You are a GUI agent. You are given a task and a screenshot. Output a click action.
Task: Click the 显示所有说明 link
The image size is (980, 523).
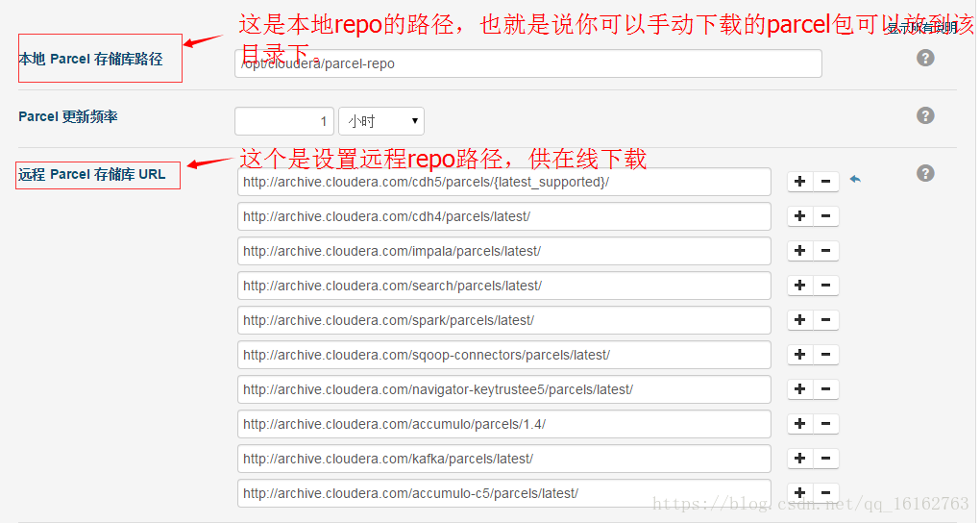click(x=922, y=28)
